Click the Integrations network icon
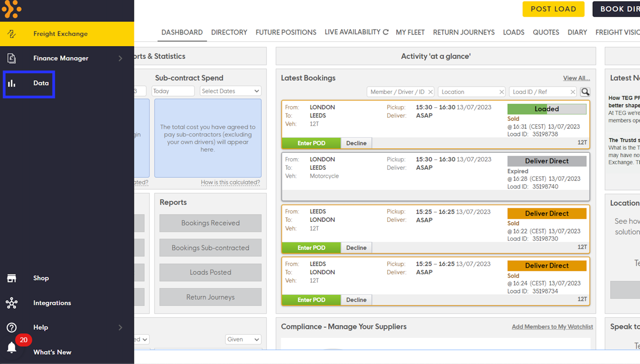640x364 pixels. point(12,303)
